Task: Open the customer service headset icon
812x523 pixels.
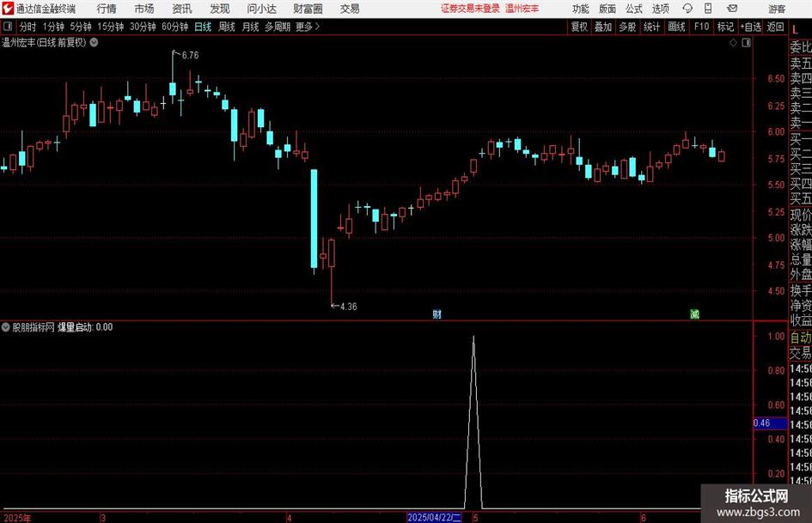Action: tap(687, 9)
